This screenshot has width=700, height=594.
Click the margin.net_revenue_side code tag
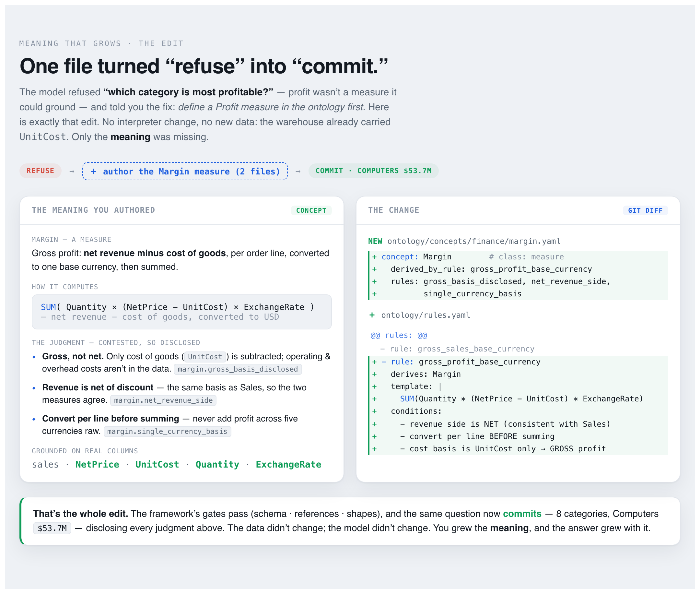tap(163, 400)
